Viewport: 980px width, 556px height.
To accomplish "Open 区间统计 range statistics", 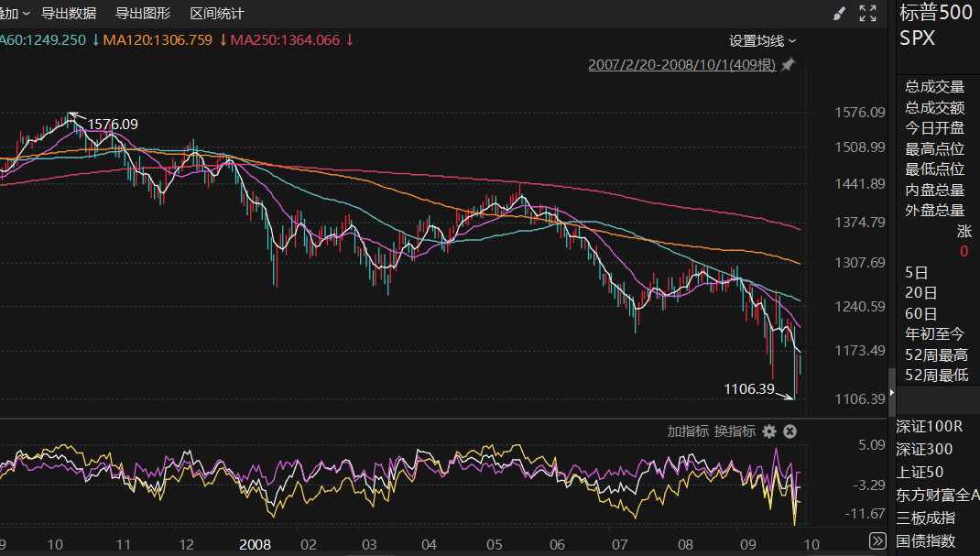I will (x=217, y=13).
